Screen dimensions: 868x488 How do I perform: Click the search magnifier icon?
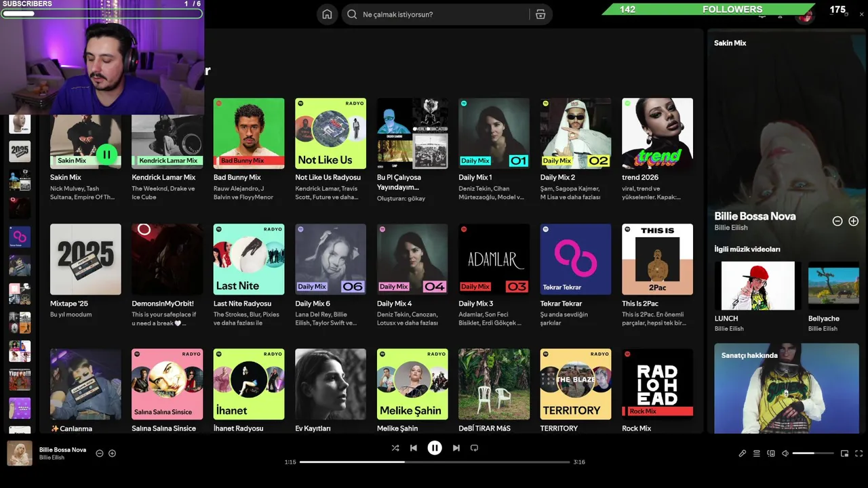(x=352, y=14)
